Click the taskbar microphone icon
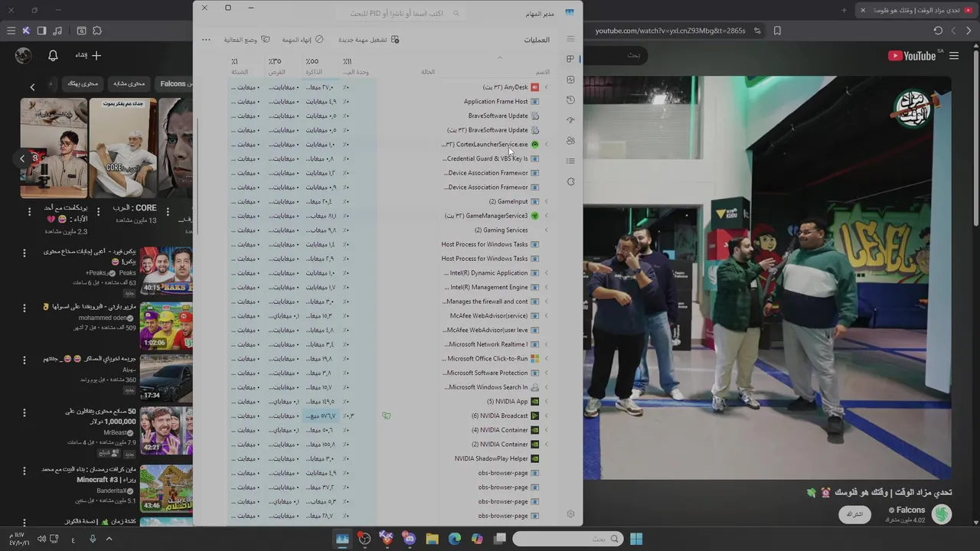This screenshot has height=551, width=980. 93,539
